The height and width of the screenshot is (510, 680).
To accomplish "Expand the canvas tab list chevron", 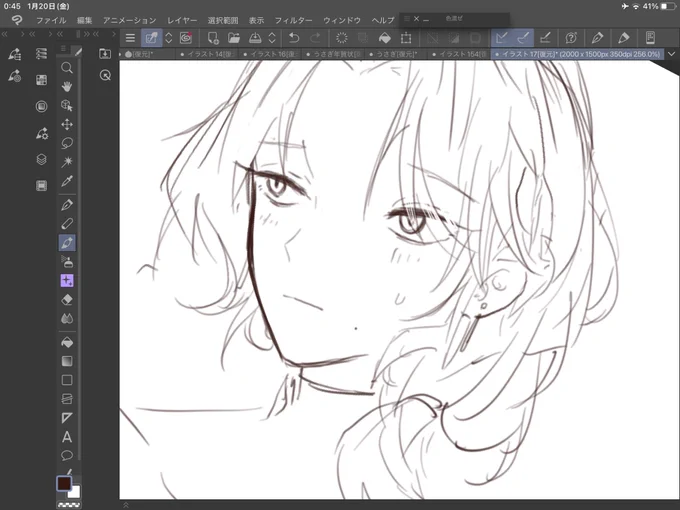I will tap(672, 54).
